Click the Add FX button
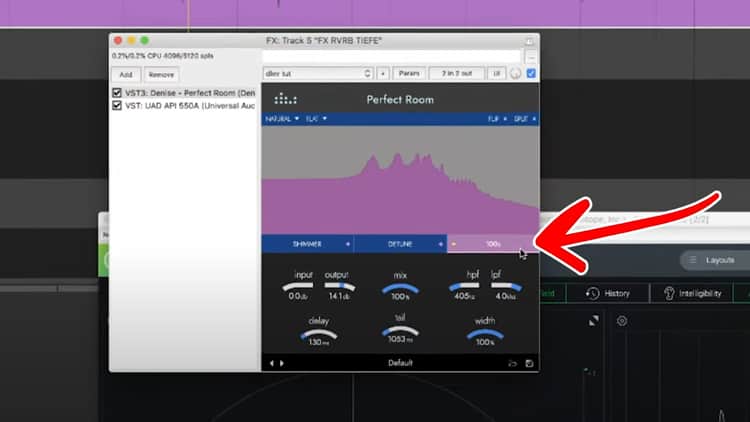 (126, 75)
